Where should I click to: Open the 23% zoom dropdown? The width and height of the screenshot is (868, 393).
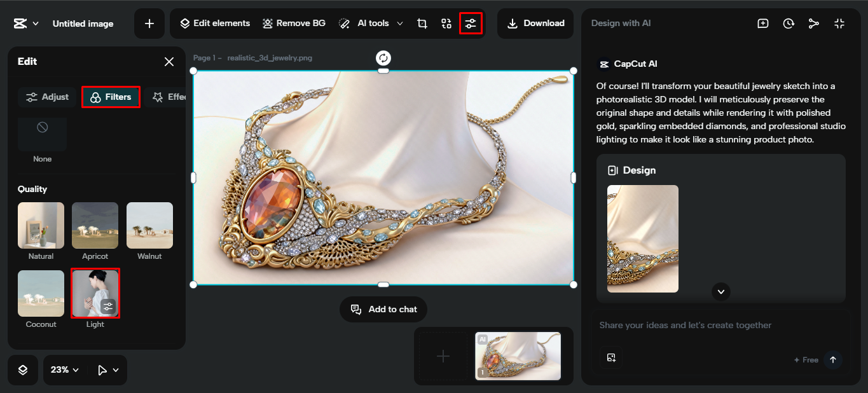(65, 370)
